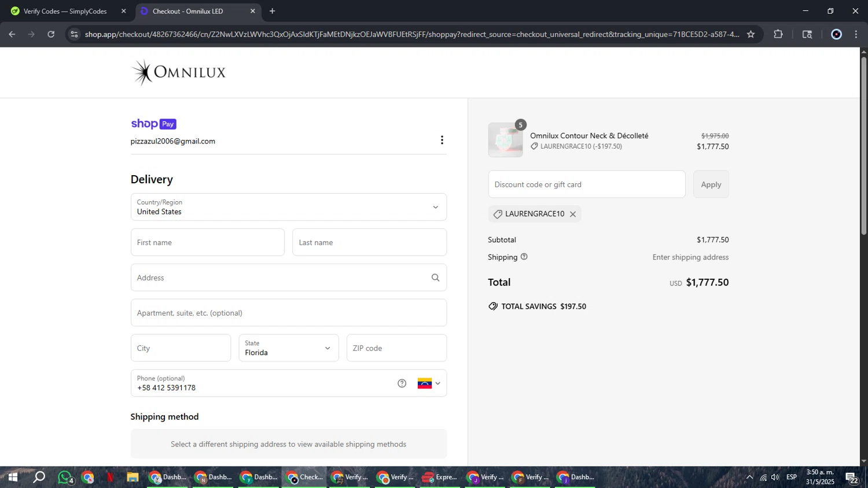This screenshot has width=868, height=488.
Task: Click the ZIP code field
Action: [x=396, y=348]
